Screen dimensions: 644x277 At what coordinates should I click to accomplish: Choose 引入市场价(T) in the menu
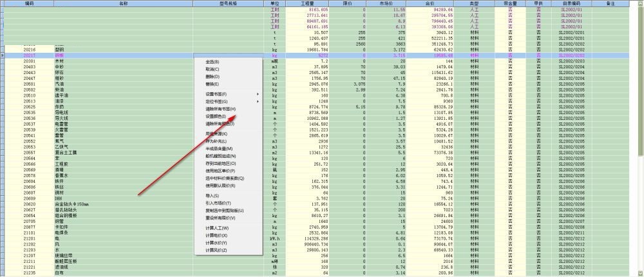(x=218, y=203)
